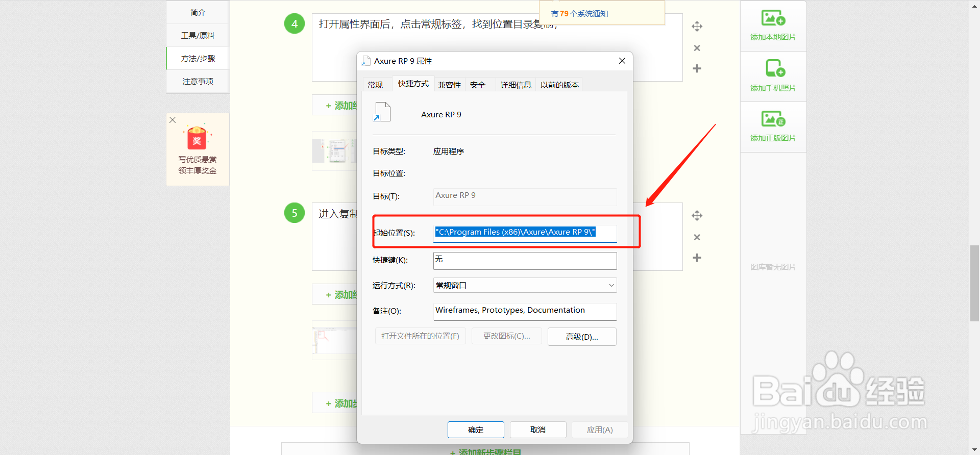Click 添加 button below step 5 text
Viewport: 980px width, 455px height.
point(334,294)
